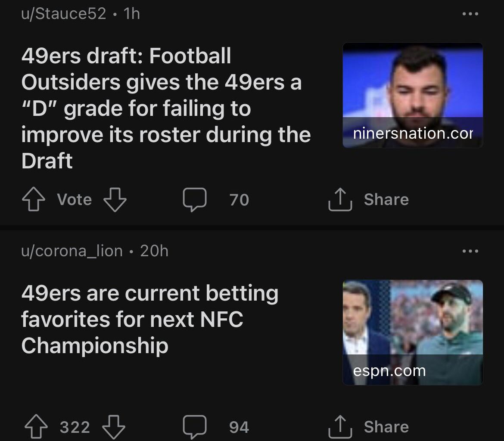
Task: Downvote the betting favorites post
Action: [x=114, y=427]
